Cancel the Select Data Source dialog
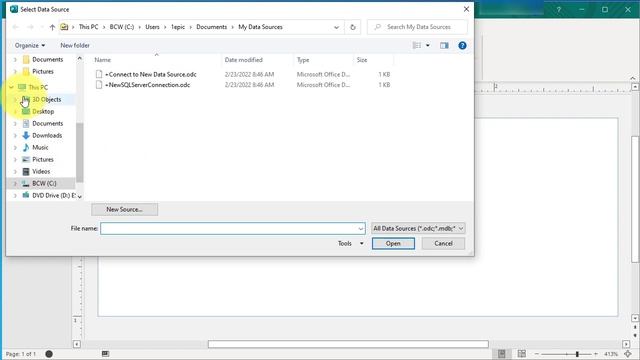Viewport: 640px width, 360px height. tap(443, 243)
